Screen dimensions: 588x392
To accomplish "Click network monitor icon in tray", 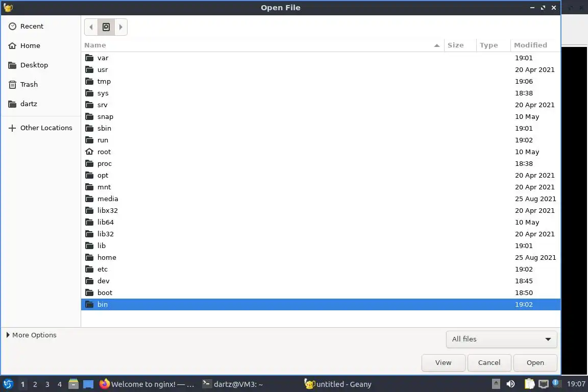I will click(x=544, y=384).
